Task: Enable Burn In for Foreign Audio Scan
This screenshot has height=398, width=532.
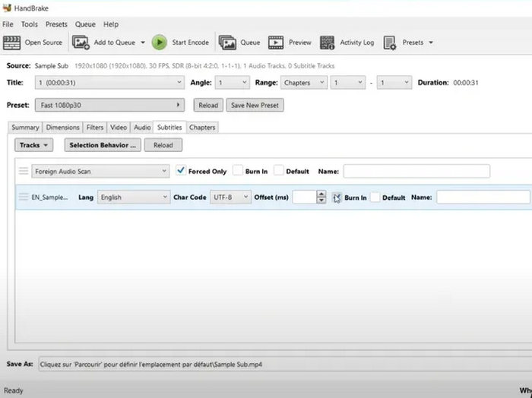Action: 238,170
